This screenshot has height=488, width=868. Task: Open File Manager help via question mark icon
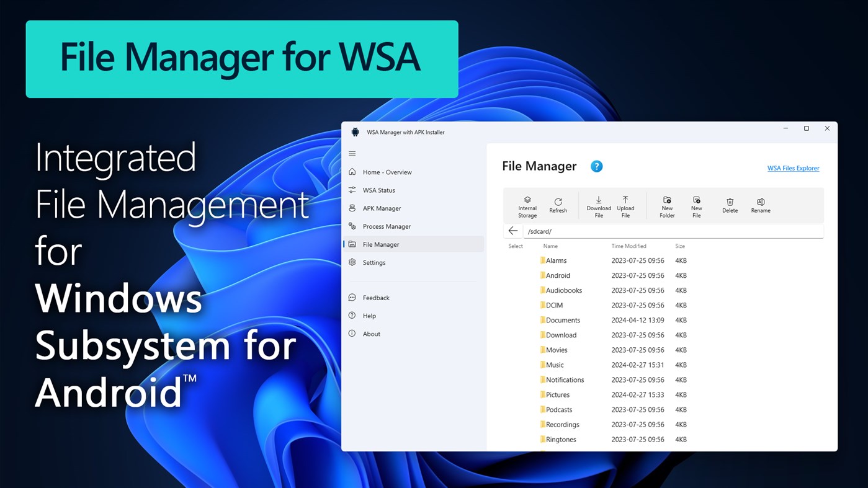coord(596,166)
